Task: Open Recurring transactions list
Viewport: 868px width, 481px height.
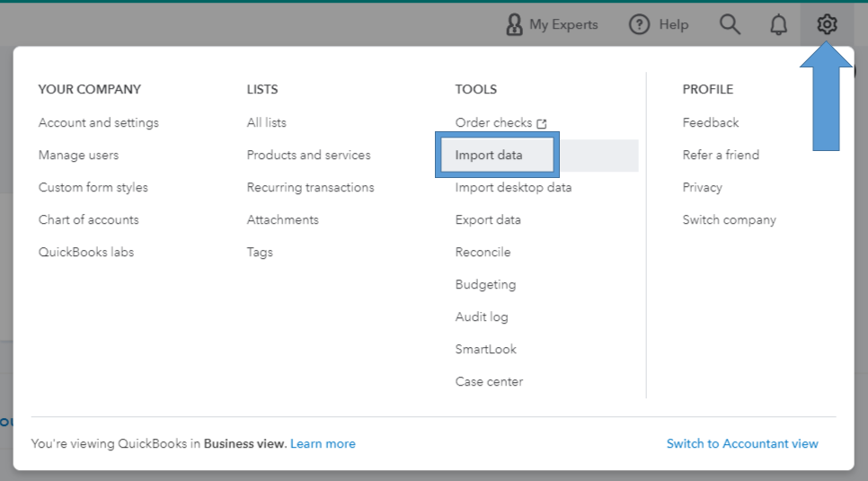Action: 310,188
